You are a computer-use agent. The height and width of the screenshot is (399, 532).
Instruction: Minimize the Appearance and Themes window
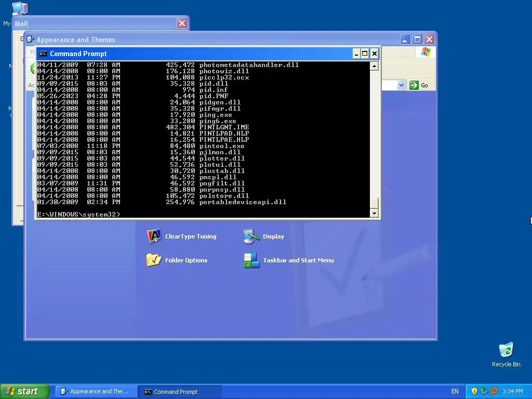[x=405, y=39]
